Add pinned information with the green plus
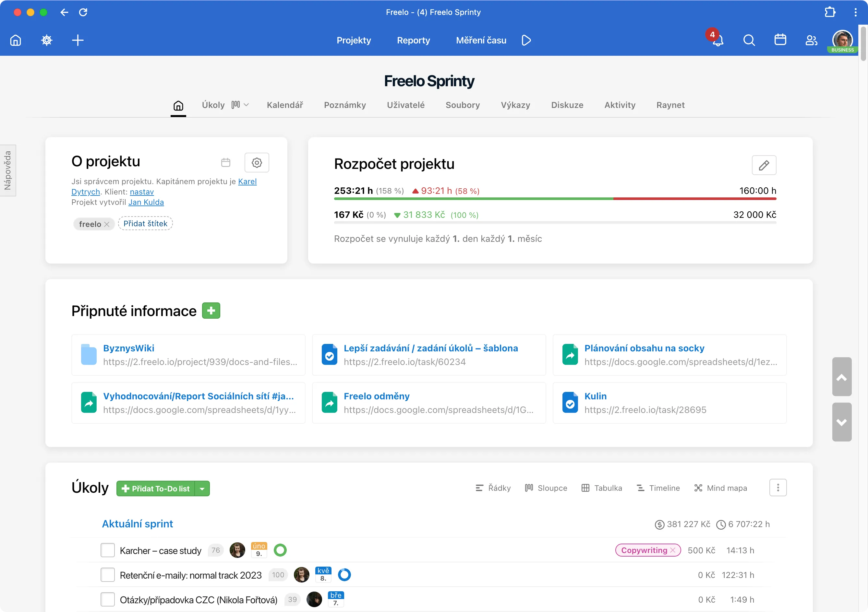868x612 pixels. click(211, 311)
